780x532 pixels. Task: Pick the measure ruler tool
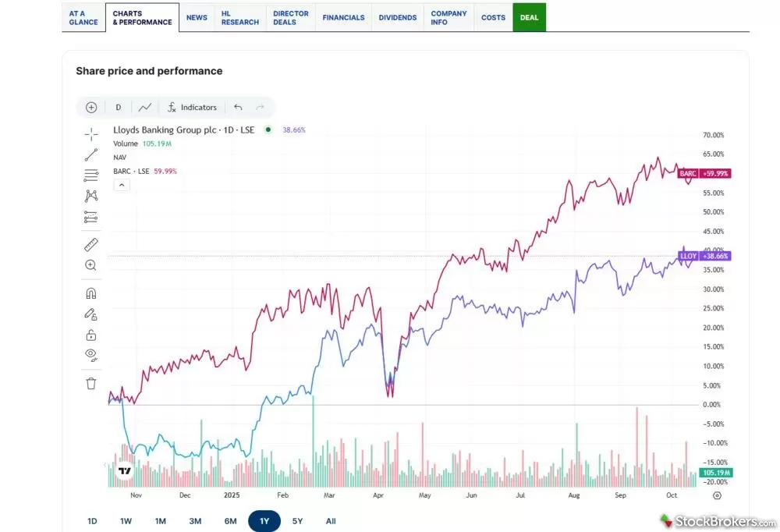[x=90, y=244]
